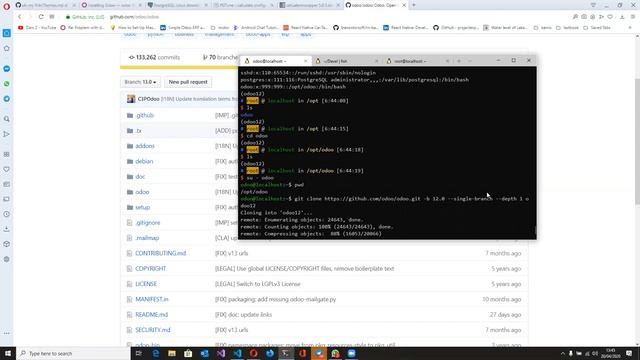Open the Android Chat Tutorial bookmark
Image resolution: width=640 pixels, height=360 pixels.
[256, 28]
